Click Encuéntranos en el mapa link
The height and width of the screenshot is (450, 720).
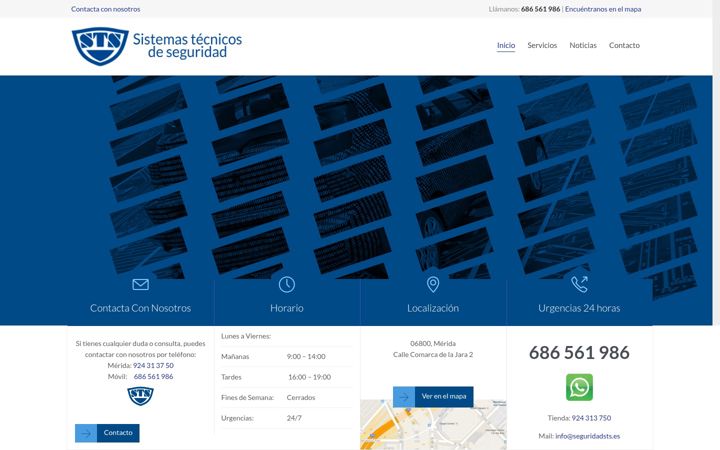click(x=603, y=9)
